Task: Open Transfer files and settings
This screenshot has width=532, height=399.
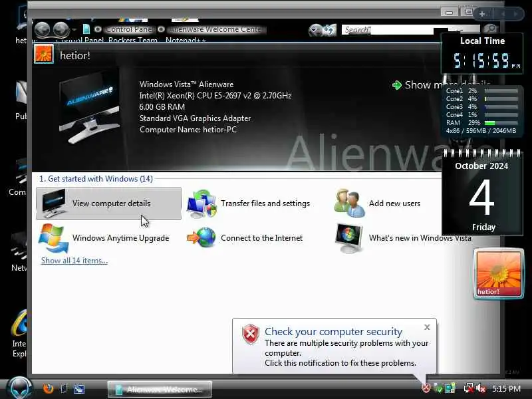Action: click(249, 203)
